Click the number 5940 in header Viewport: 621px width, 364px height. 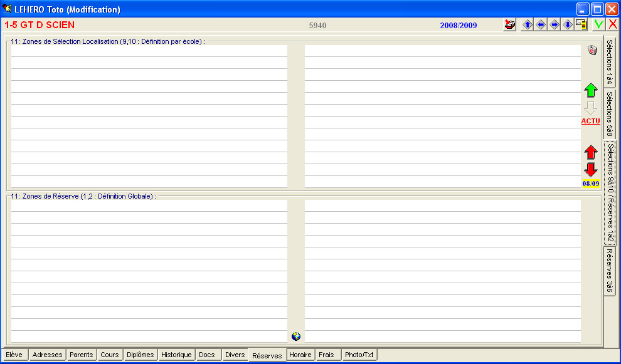click(x=317, y=25)
